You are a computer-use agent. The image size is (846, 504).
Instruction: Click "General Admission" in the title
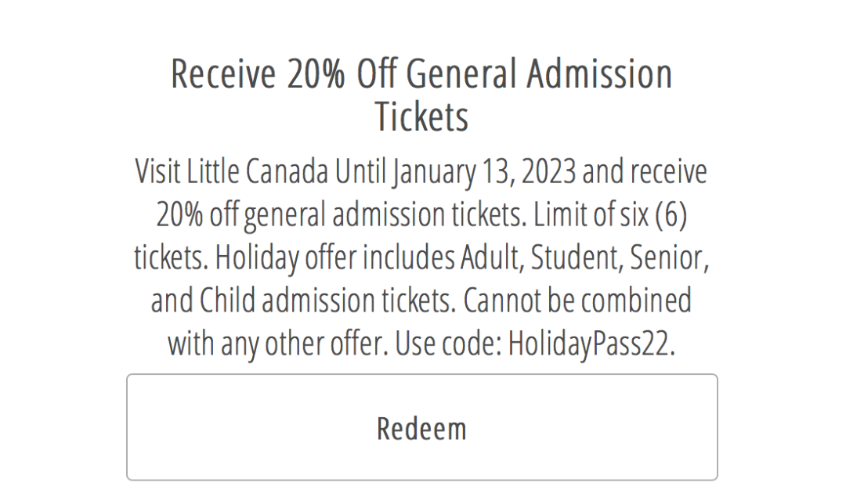click(539, 74)
